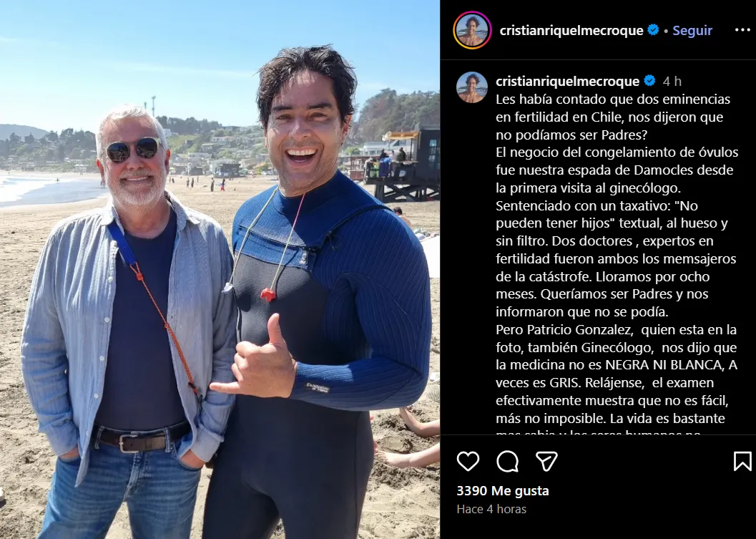Open cristianriquelmecroque username in caption

(x=567, y=81)
